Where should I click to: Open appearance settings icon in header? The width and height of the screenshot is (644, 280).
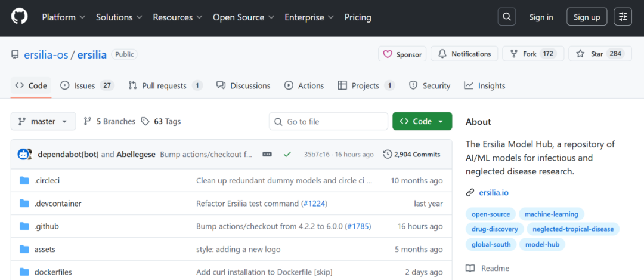pyautogui.click(x=623, y=17)
